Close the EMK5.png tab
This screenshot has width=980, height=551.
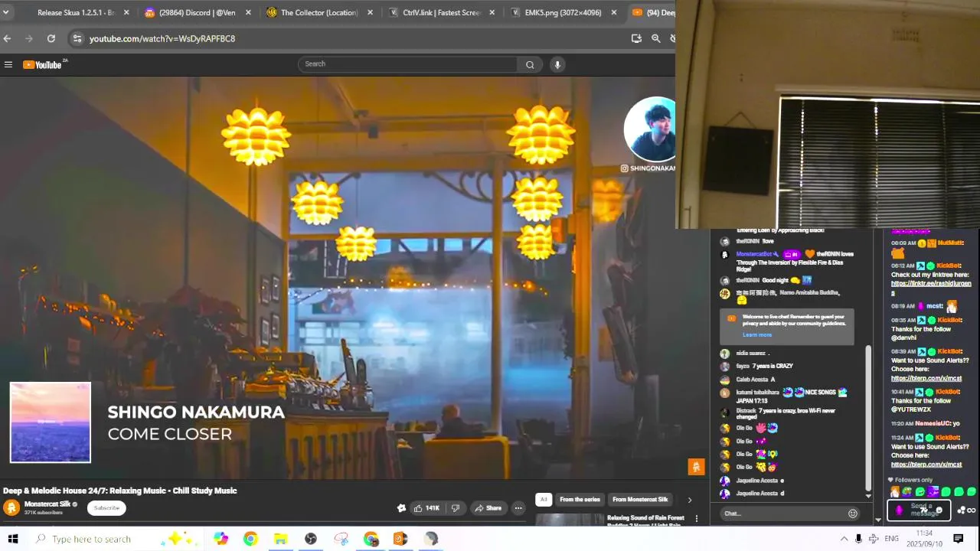[613, 12]
